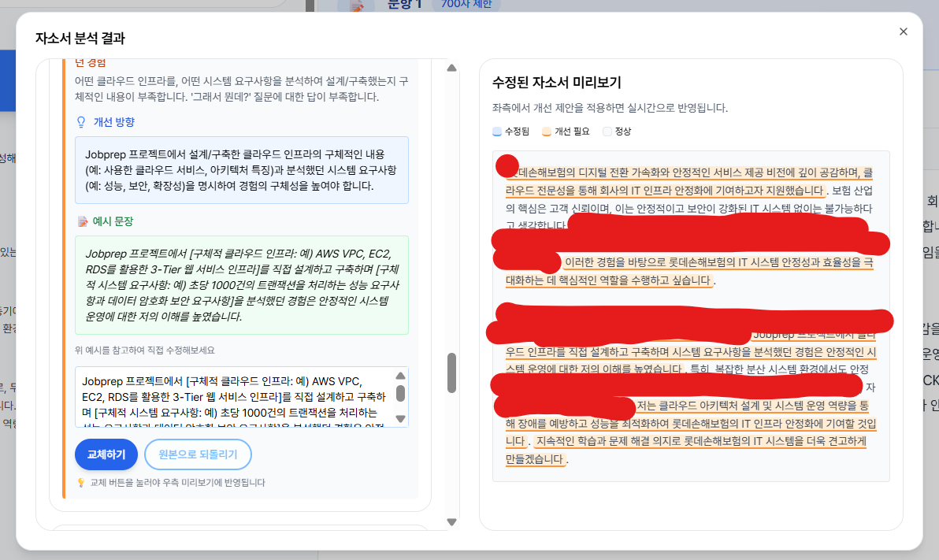Click the green example sentence box

coord(242,285)
